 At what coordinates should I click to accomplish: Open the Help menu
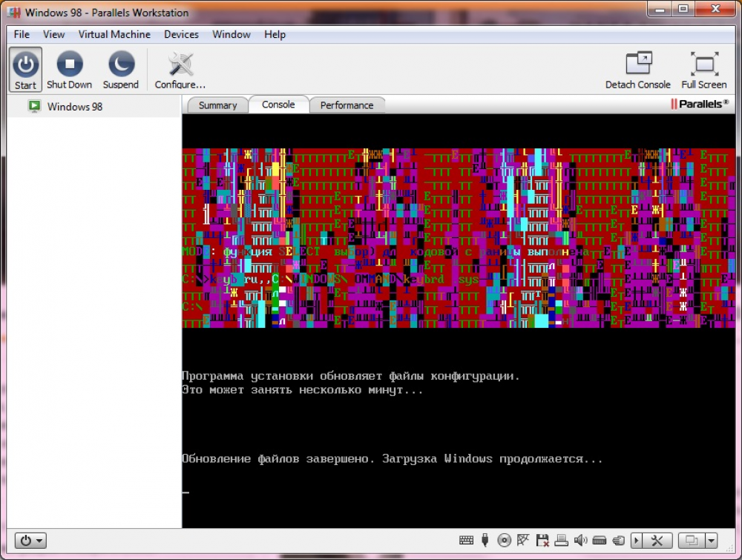[275, 35]
